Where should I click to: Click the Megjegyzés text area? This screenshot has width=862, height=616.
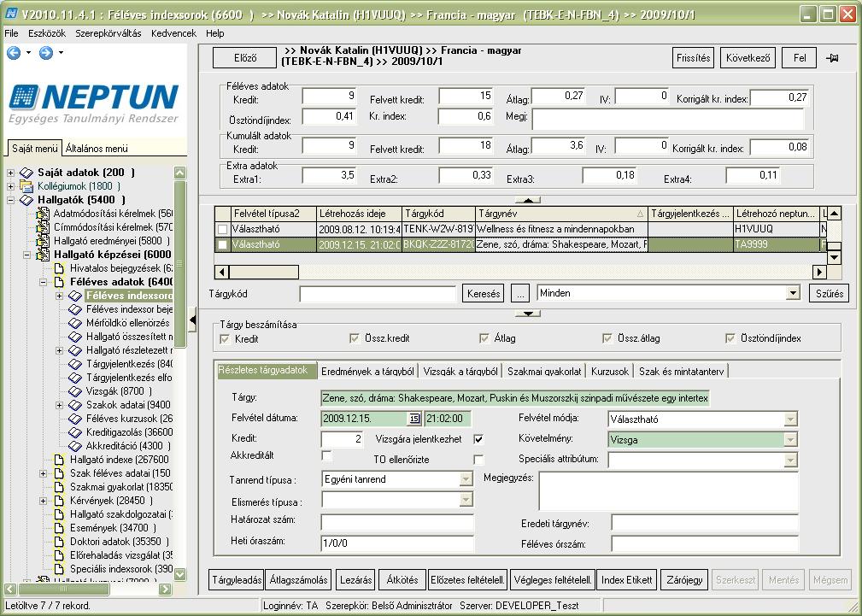(668, 491)
